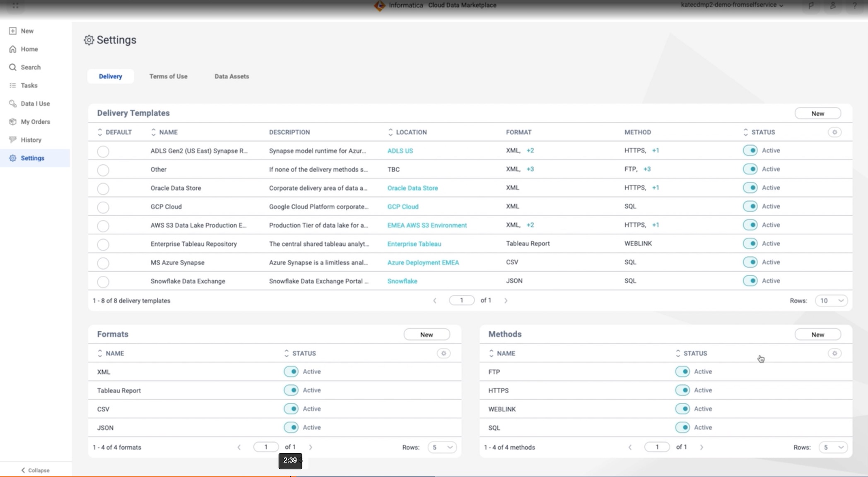Open Tasks list icon in sidebar
868x477 pixels.
pyautogui.click(x=13, y=86)
